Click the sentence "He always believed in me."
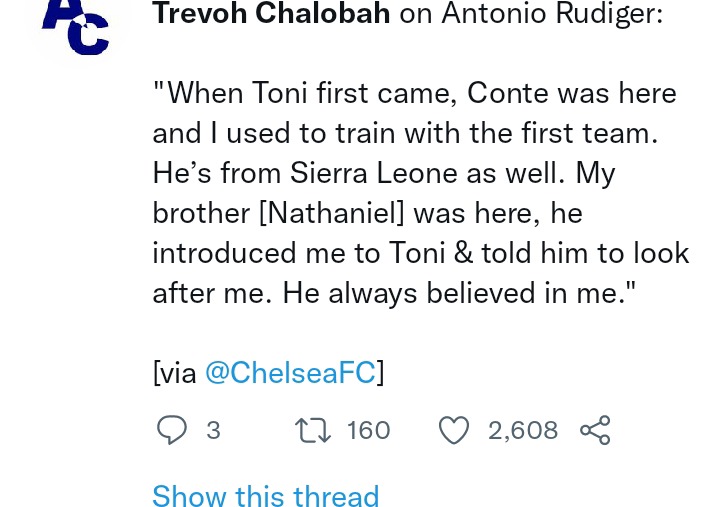This screenshot has width=720, height=507. point(459,293)
